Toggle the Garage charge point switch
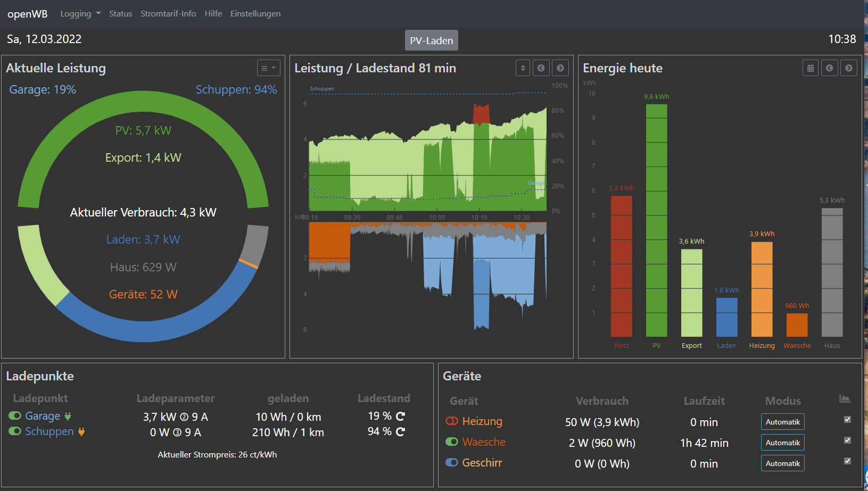This screenshot has width=868, height=491. click(x=15, y=415)
